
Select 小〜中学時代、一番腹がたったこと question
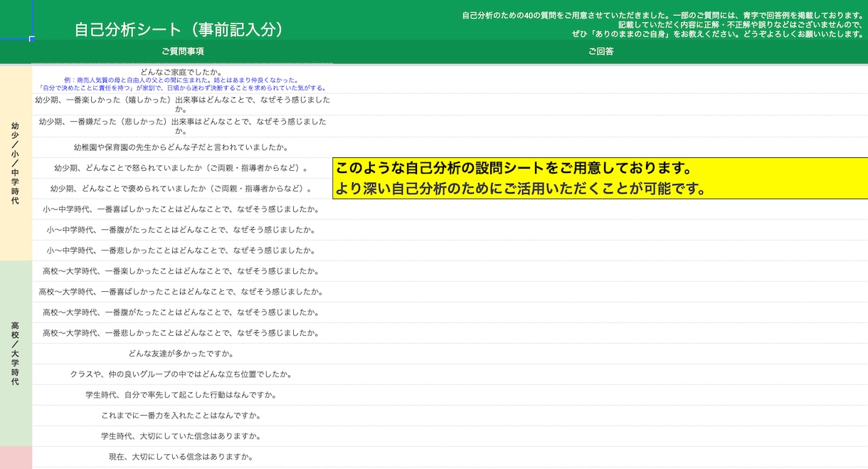tap(182, 230)
